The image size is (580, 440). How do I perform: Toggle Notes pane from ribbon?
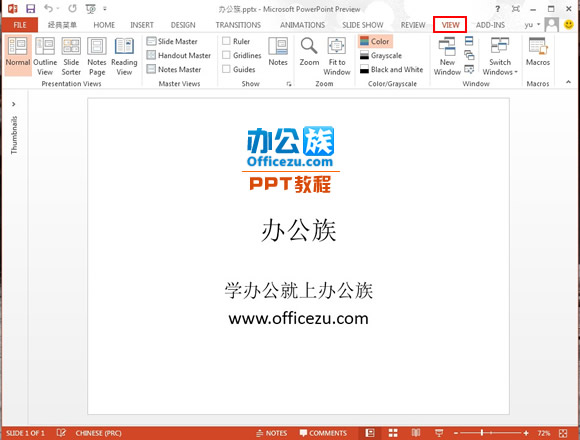[278, 52]
